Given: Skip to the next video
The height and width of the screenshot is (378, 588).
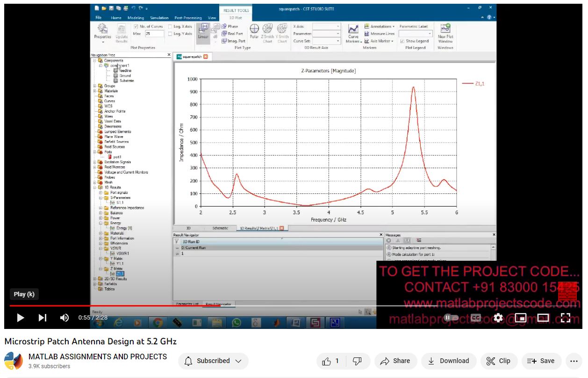Looking at the screenshot, I should click(x=43, y=318).
